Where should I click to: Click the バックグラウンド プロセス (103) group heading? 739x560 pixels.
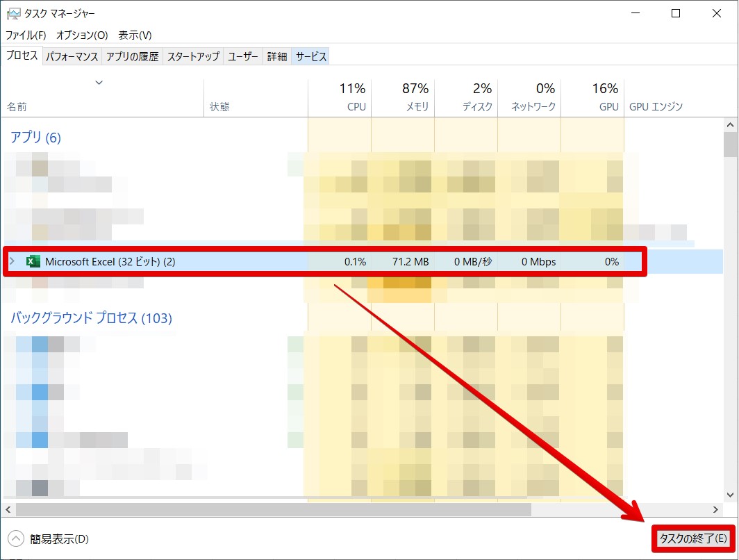click(x=91, y=318)
